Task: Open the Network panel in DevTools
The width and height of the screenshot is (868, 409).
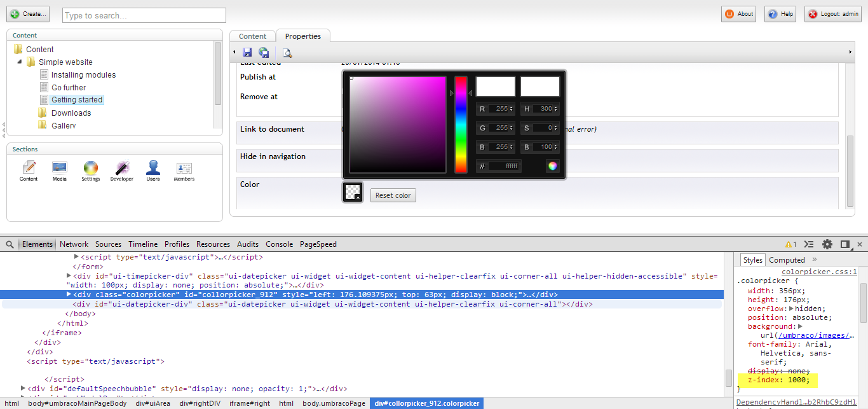Action: [x=74, y=244]
